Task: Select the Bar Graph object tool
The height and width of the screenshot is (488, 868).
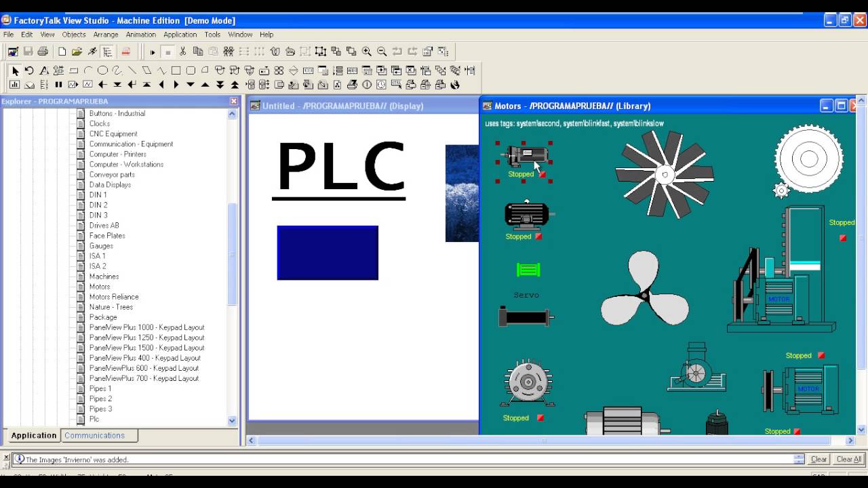Action: tap(15, 85)
